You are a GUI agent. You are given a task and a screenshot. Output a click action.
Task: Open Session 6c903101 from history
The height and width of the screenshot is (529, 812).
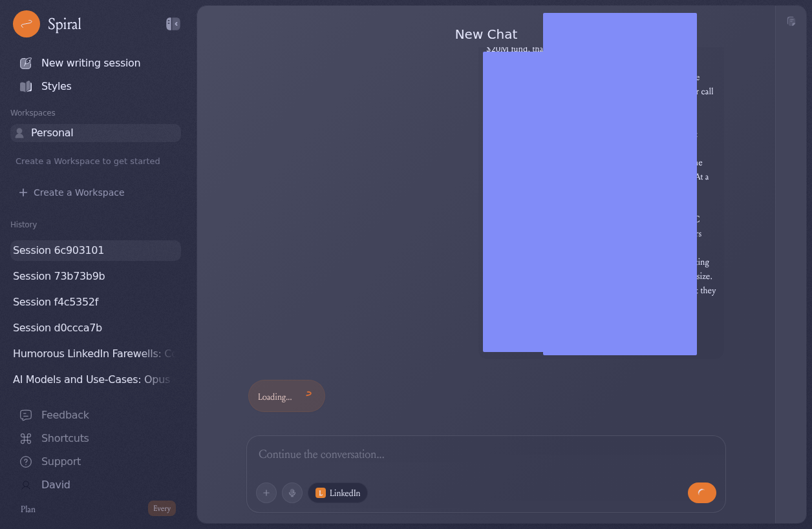click(x=58, y=251)
